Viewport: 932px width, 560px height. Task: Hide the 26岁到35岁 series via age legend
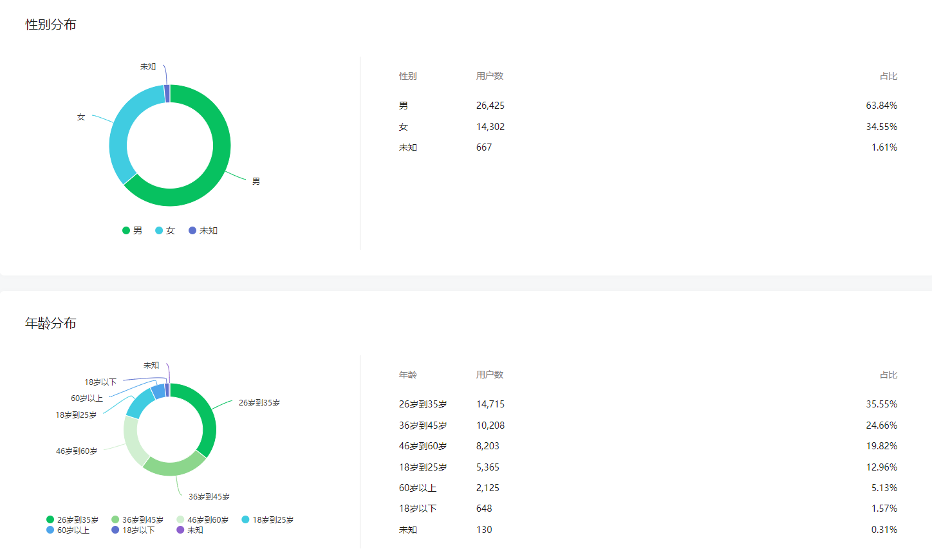pos(73,519)
